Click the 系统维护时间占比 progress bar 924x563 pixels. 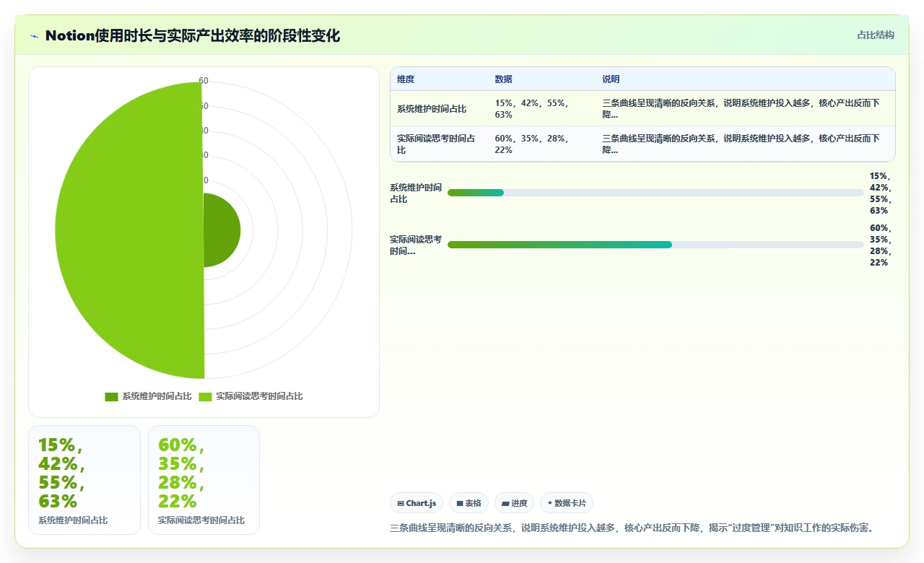[655, 193]
